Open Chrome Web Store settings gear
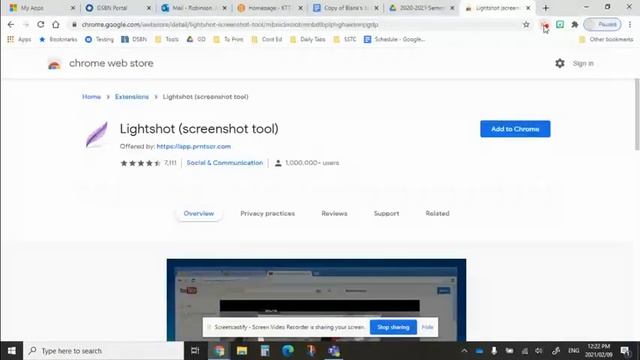Image resolution: width=640 pixels, height=360 pixels. click(560, 63)
